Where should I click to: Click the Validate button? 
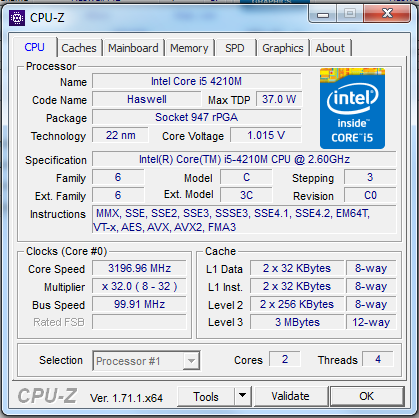tap(290, 396)
